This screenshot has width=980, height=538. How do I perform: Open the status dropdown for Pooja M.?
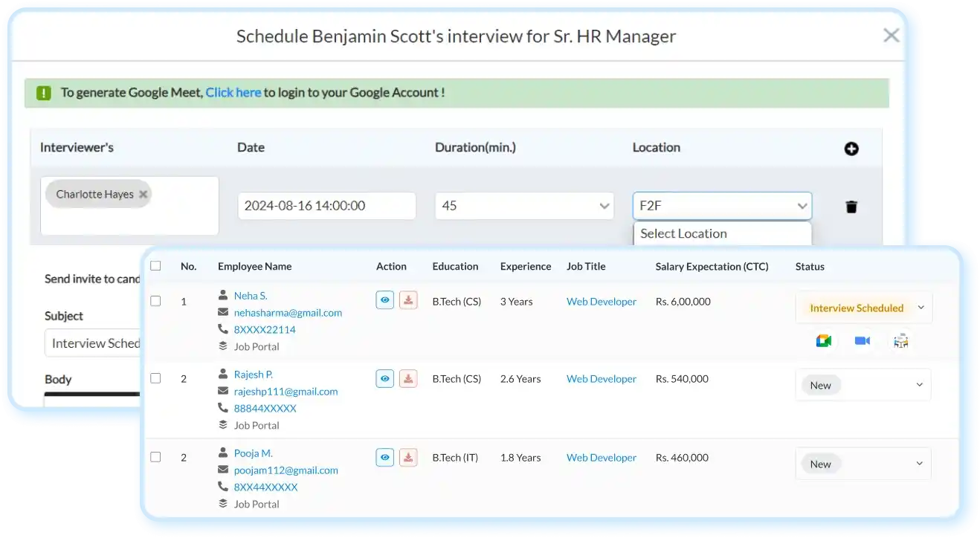pos(863,463)
